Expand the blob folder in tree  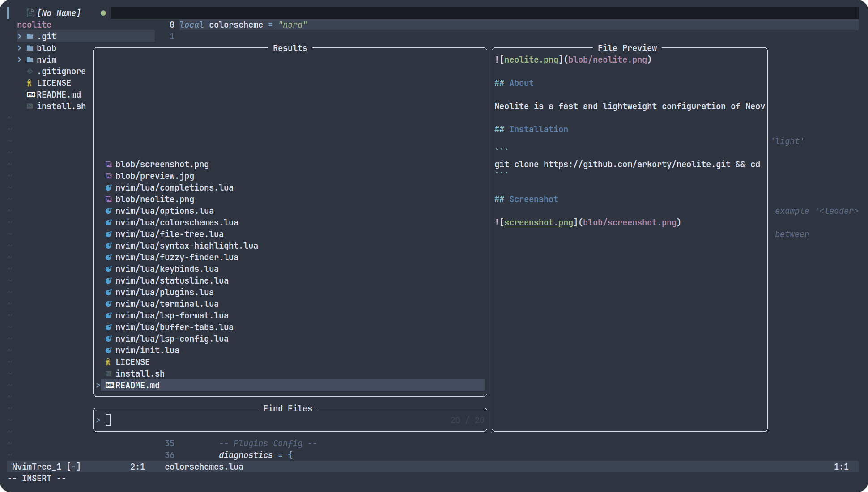click(x=20, y=48)
